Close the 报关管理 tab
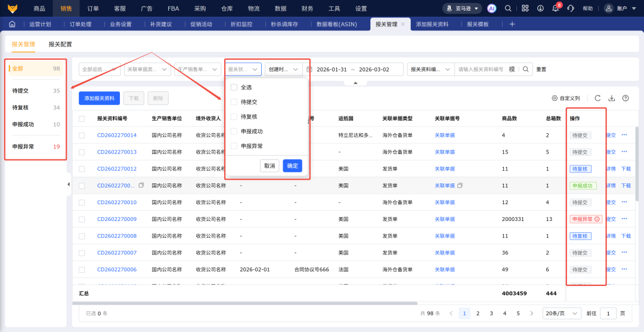644x332 pixels. [x=403, y=24]
